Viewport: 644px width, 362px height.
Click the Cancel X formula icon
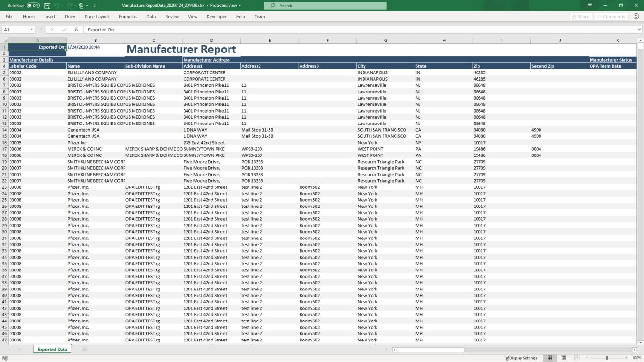[x=52, y=30]
